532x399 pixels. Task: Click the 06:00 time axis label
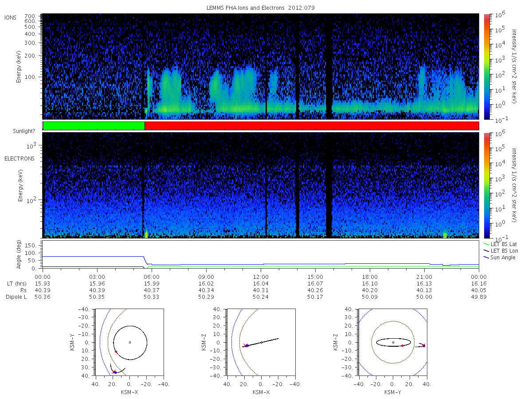[x=152, y=277]
